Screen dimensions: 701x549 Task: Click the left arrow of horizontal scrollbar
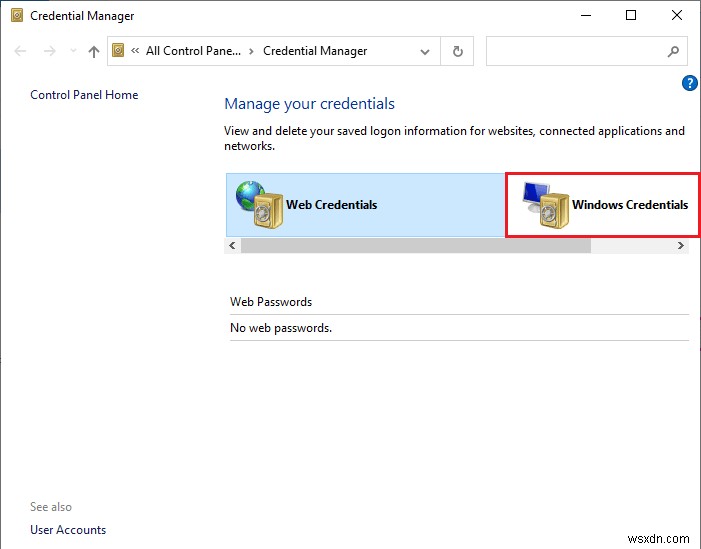click(232, 245)
